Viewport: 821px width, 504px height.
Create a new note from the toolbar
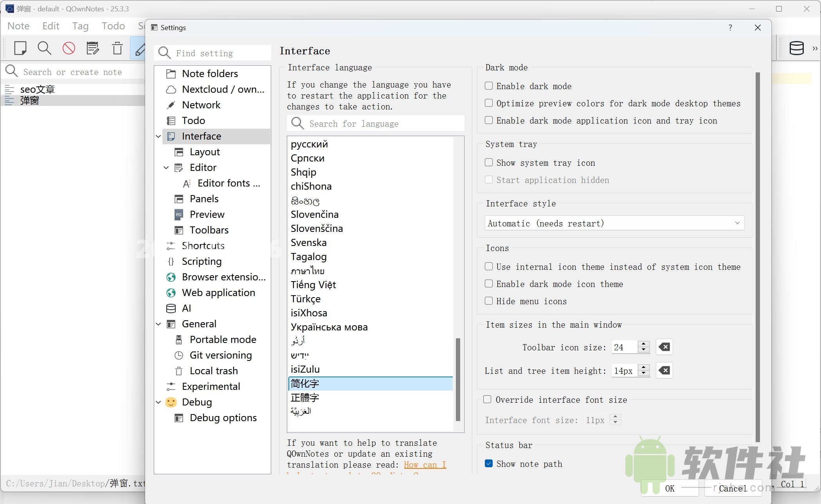[20, 48]
